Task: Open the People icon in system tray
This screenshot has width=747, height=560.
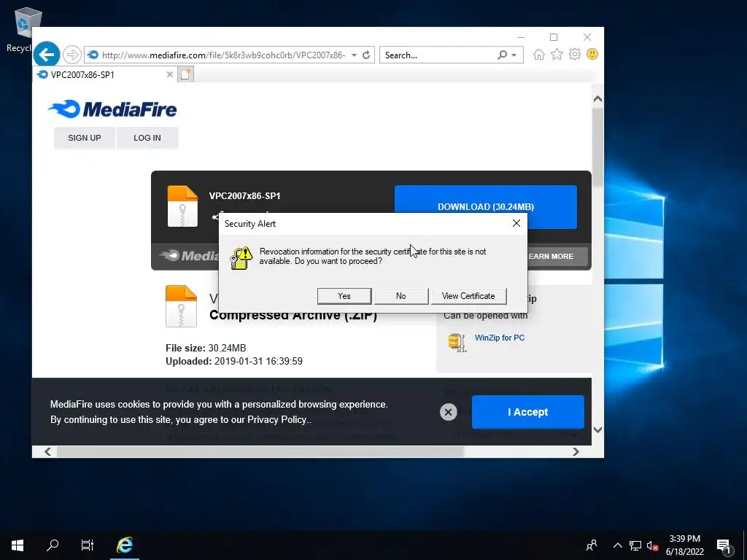Action: point(592,545)
